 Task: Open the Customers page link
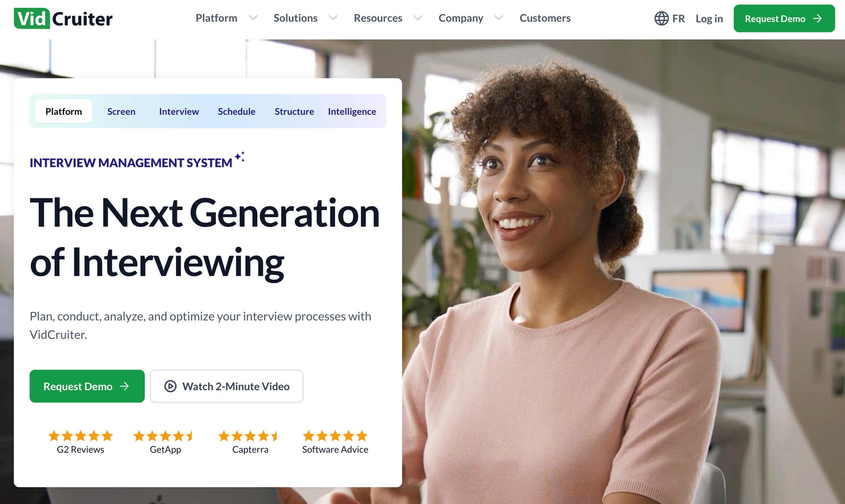tap(545, 18)
